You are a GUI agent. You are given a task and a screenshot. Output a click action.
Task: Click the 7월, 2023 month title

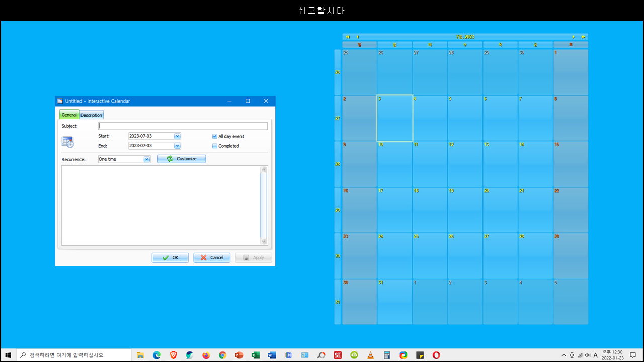click(x=465, y=37)
